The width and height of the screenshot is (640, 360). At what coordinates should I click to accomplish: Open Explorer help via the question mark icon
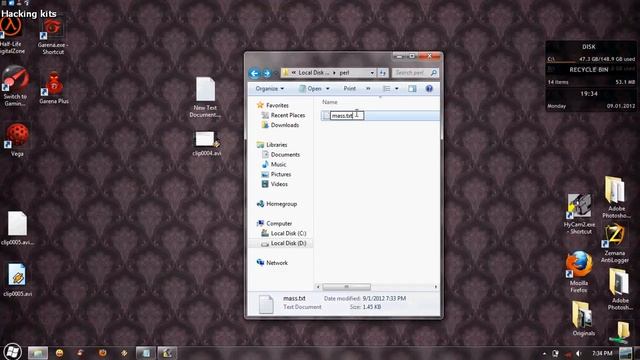point(429,89)
